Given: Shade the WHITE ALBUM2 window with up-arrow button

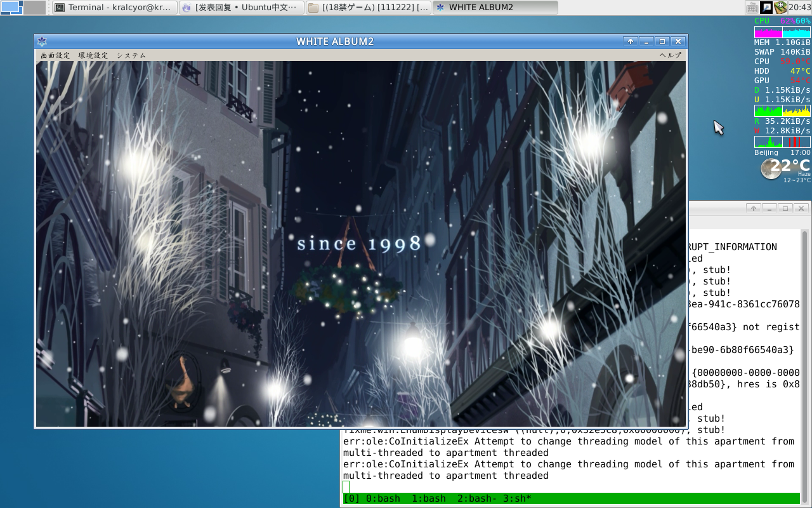Looking at the screenshot, I should pos(630,41).
